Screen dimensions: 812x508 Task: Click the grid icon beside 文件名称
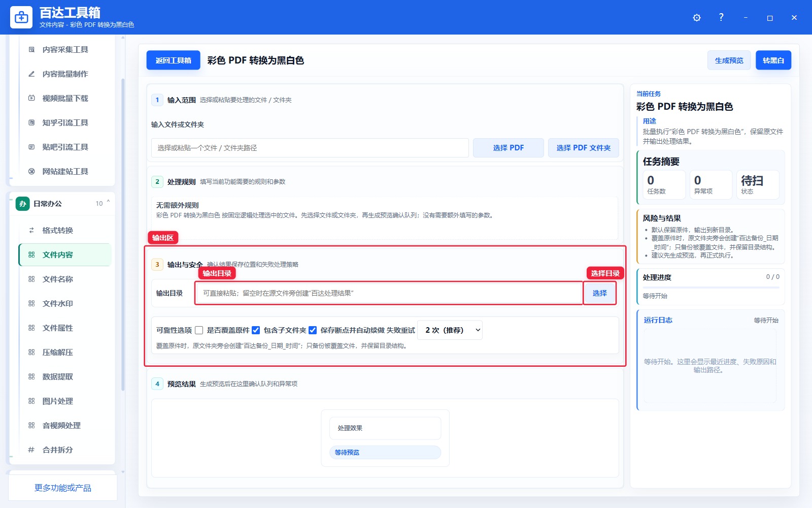point(31,279)
